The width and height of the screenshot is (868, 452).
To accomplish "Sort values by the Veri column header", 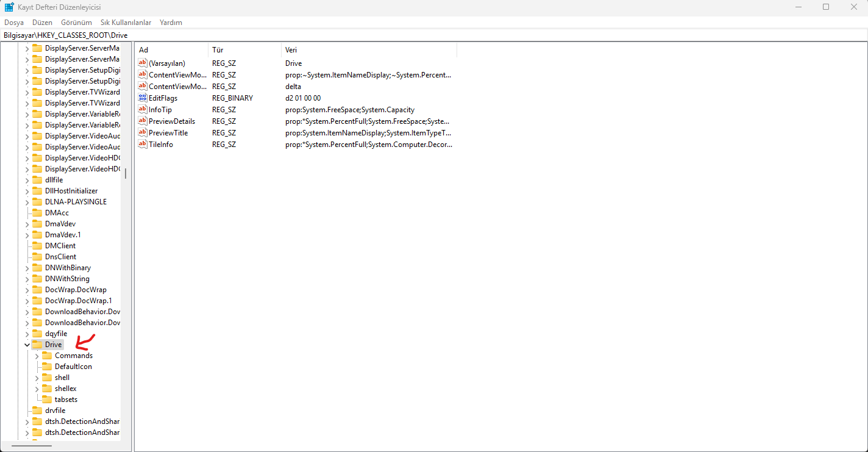I will [x=369, y=49].
